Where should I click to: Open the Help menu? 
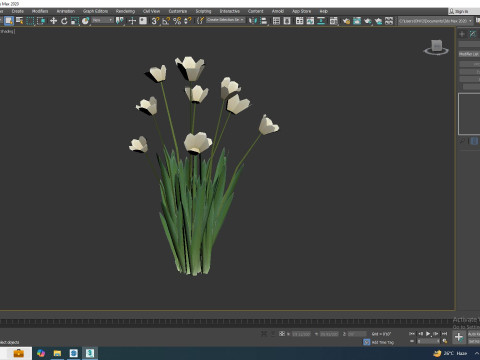(x=324, y=11)
